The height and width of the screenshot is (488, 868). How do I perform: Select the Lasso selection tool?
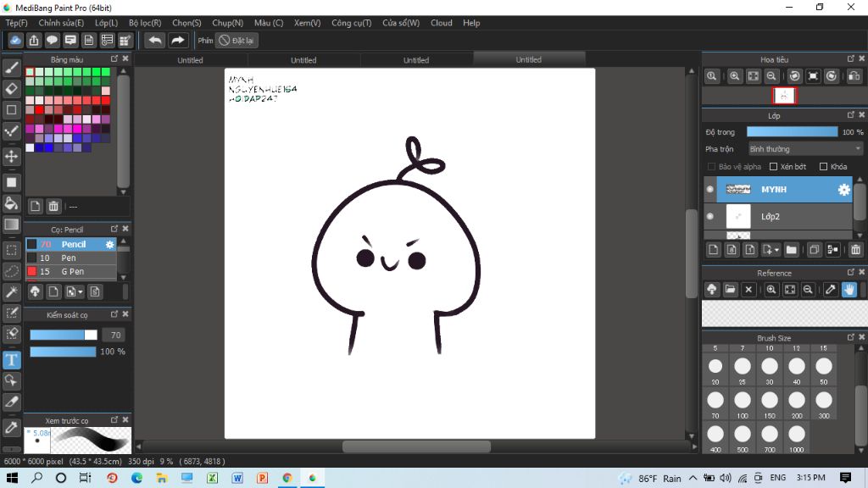tap(11, 271)
